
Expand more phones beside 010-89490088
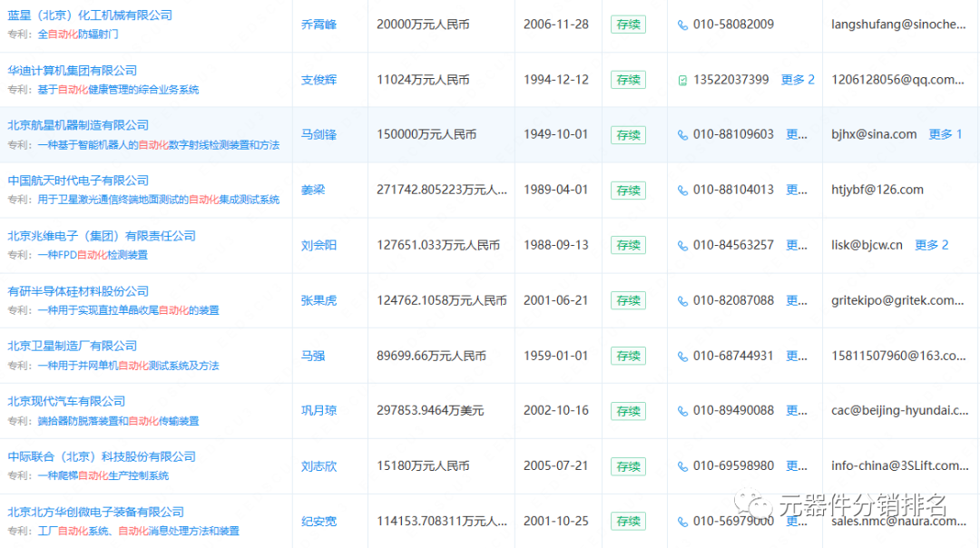pyautogui.click(x=797, y=410)
